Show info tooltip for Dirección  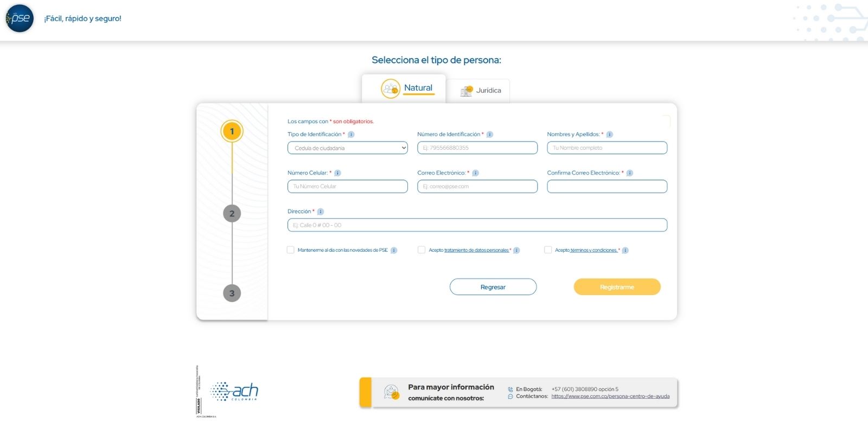[x=320, y=212]
